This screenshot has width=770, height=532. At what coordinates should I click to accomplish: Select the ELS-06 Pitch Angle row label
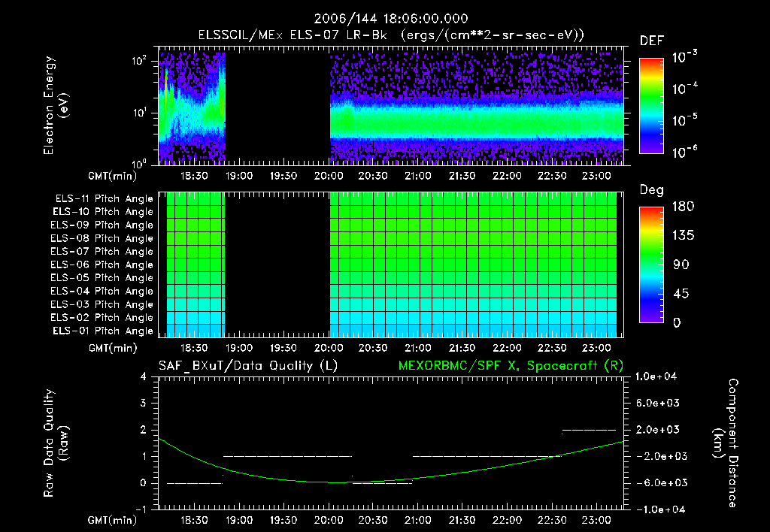point(102,264)
